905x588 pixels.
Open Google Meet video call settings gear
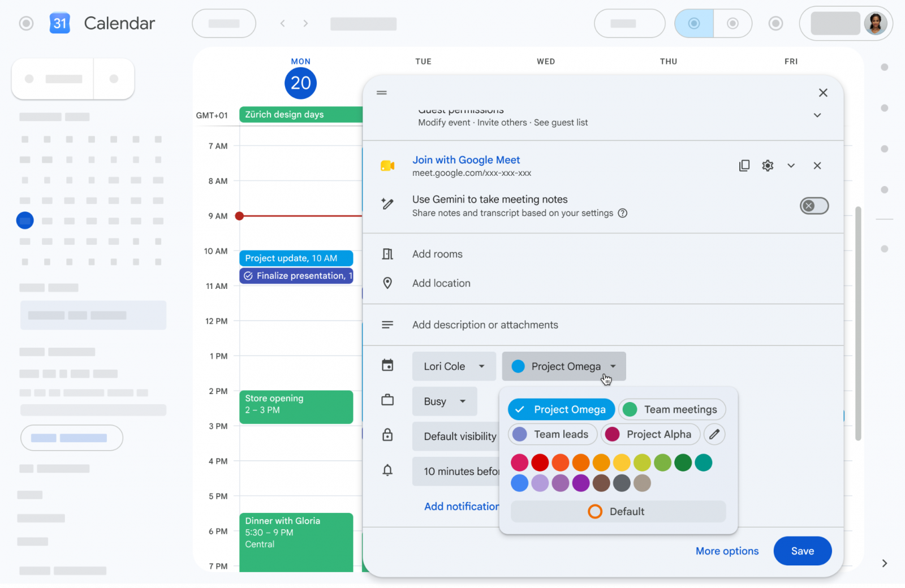click(x=768, y=166)
